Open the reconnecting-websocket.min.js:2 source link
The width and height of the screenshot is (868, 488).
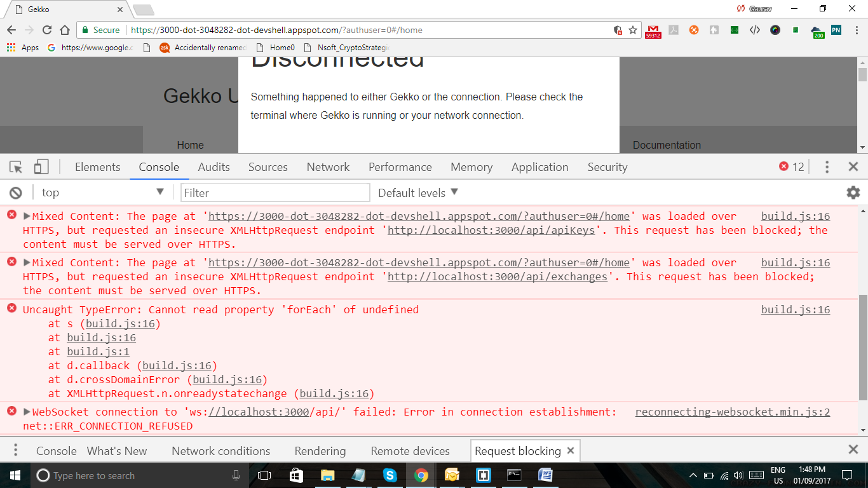[733, 412]
